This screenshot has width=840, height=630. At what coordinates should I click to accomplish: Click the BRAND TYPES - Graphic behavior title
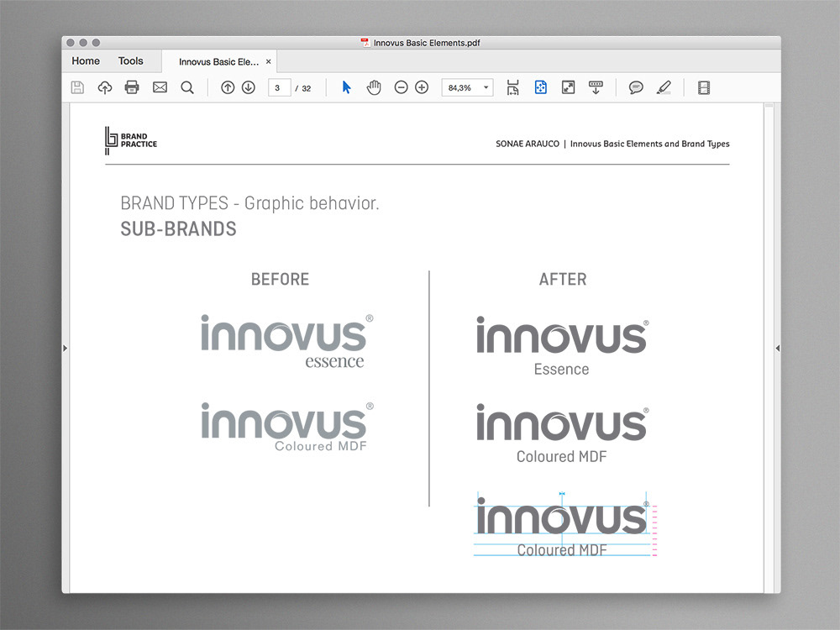click(249, 203)
